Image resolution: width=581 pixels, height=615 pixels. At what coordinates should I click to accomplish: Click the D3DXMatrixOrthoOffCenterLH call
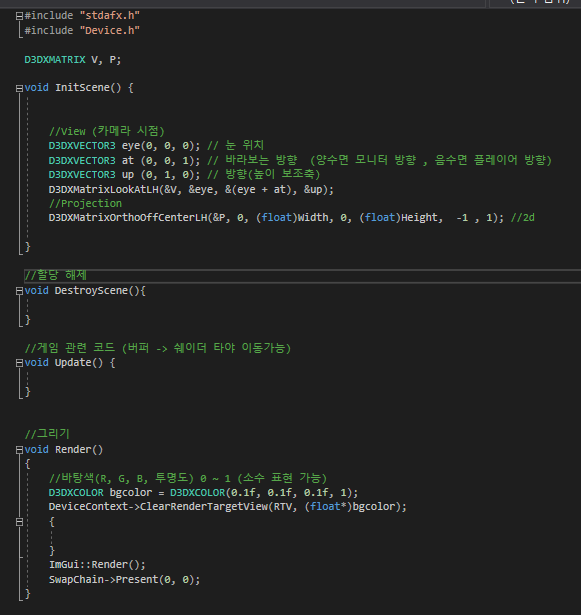point(276,218)
